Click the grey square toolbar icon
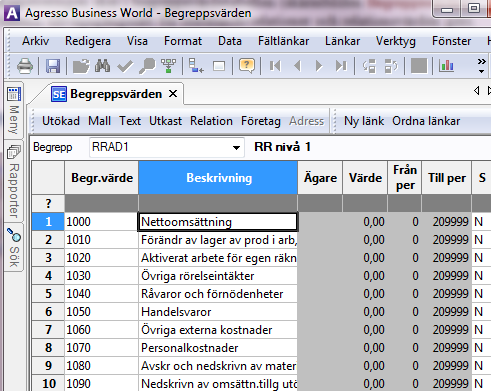 point(419,66)
